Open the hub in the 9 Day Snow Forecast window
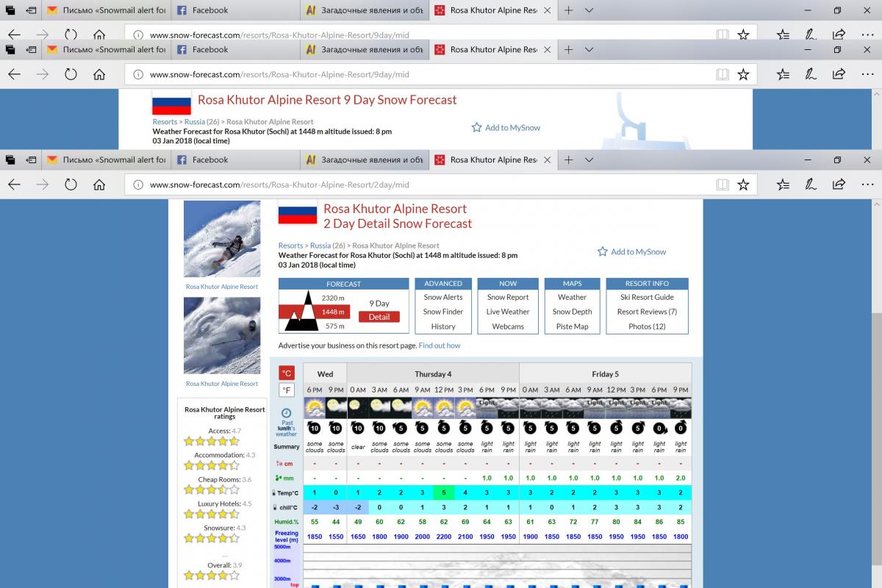882x588 pixels. (783, 74)
